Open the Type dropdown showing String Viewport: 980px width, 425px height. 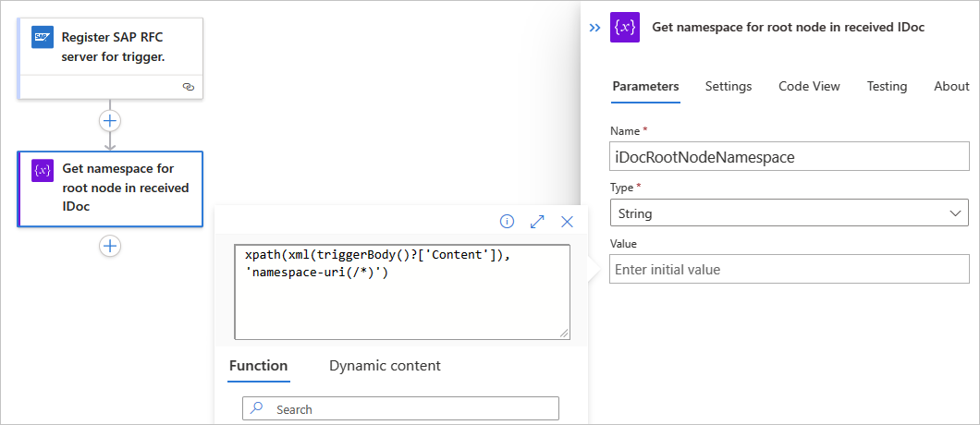[x=789, y=213]
